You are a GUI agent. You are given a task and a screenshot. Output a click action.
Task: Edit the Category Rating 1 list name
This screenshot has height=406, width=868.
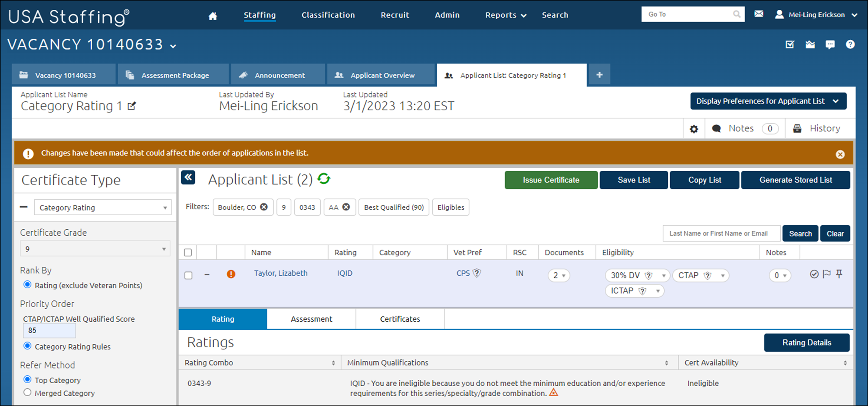[x=132, y=106]
